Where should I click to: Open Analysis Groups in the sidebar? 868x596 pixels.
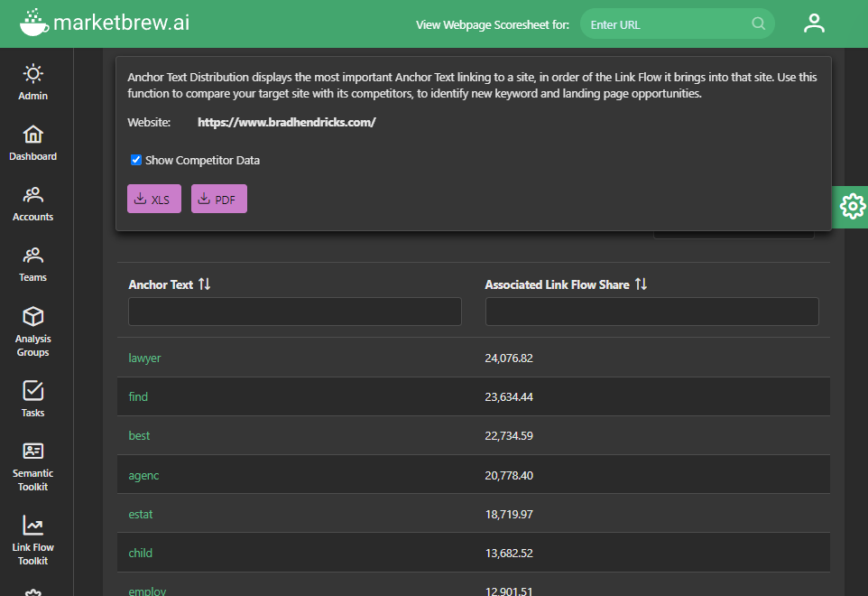tap(33, 331)
